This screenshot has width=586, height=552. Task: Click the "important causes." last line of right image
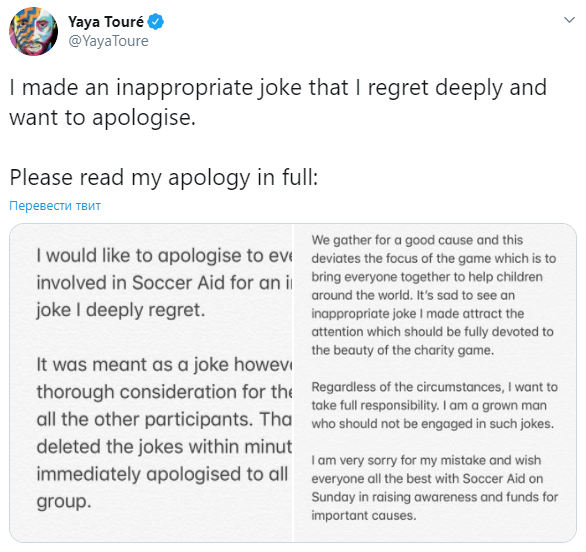[x=364, y=515]
